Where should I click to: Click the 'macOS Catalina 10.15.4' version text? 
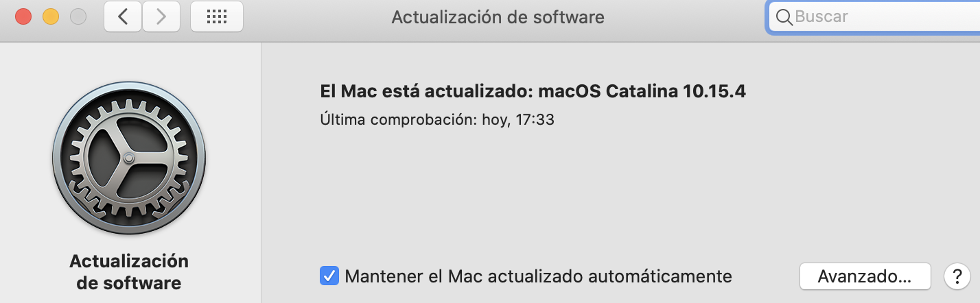point(642,91)
